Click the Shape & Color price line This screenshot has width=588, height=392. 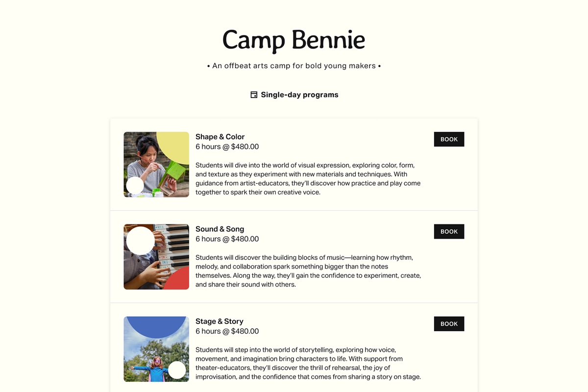click(x=227, y=147)
